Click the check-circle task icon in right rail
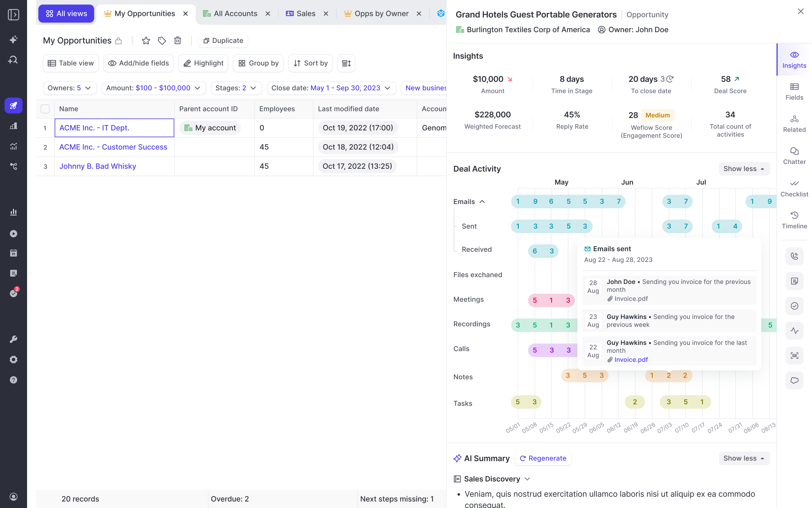Image resolution: width=812 pixels, height=508 pixels. [x=794, y=306]
